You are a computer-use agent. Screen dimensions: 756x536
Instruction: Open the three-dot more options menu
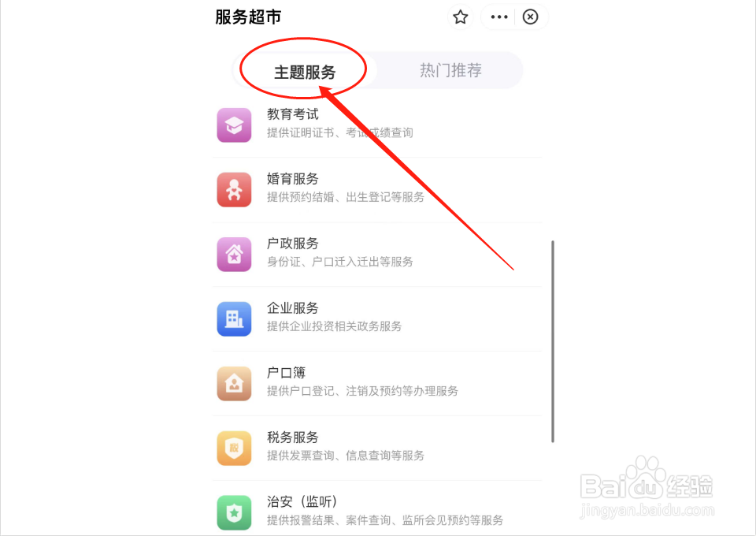[x=499, y=17]
